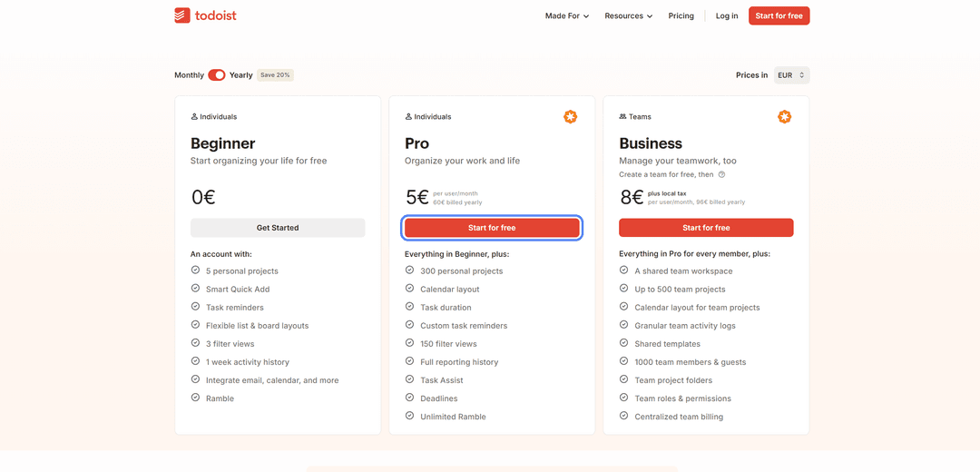Click the 'Custom task reminders' feature text
This screenshot has width=980, height=472.
(x=464, y=326)
